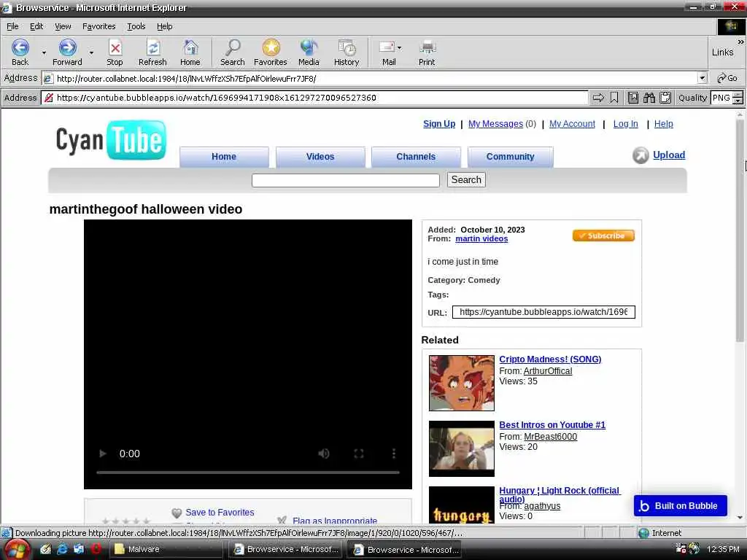Open the Help menu in menu bar
This screenshot has height=560, width=747.
pyautogui.click(x=164, y=26)
